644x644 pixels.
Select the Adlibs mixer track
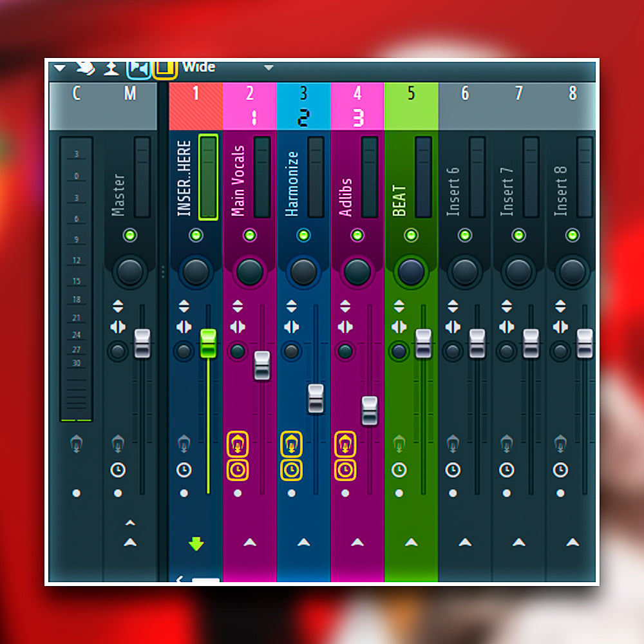(x=357, y=103)
